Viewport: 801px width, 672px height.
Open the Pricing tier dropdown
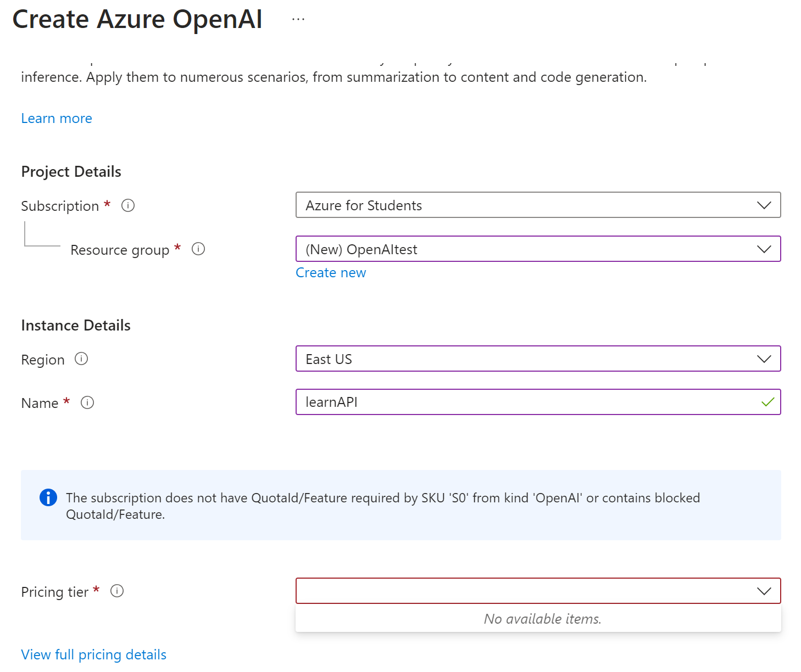coord(764,591)
